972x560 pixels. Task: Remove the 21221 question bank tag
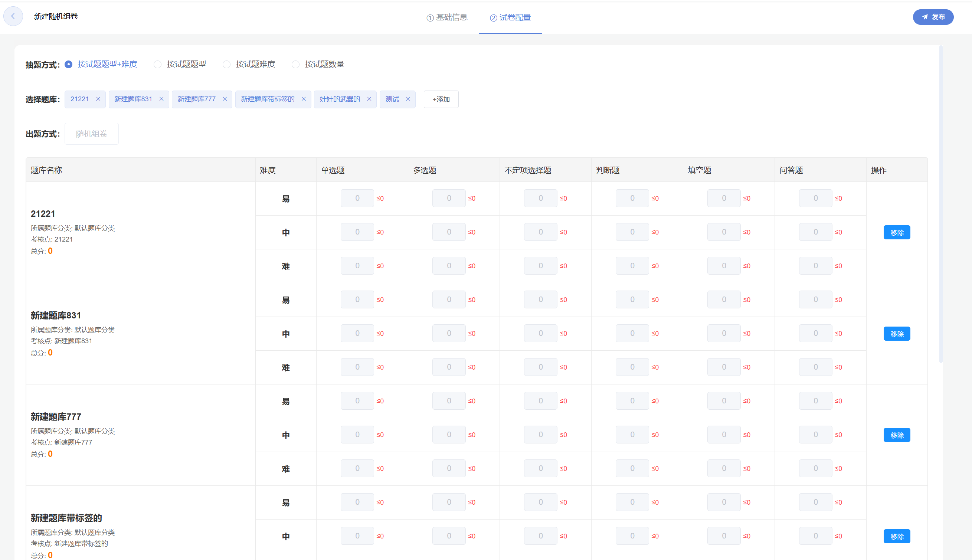pyautogui.click(x=98, y=99)
